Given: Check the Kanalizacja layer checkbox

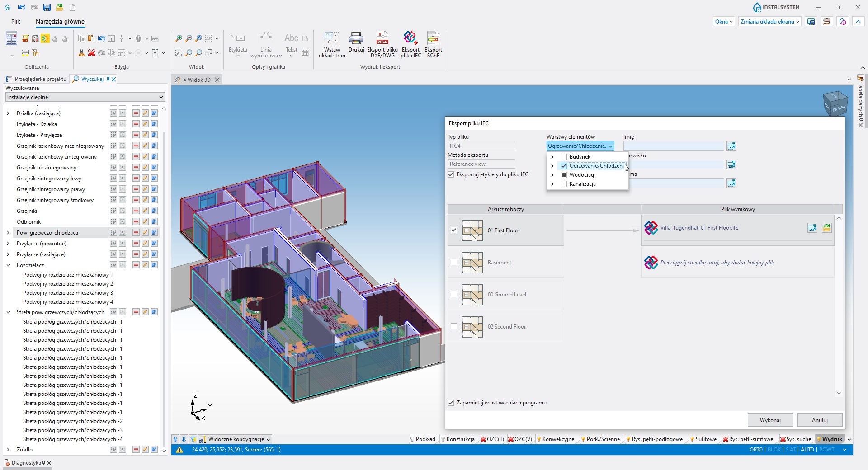Looking at the screenshot, I should [x=564, y=184].
